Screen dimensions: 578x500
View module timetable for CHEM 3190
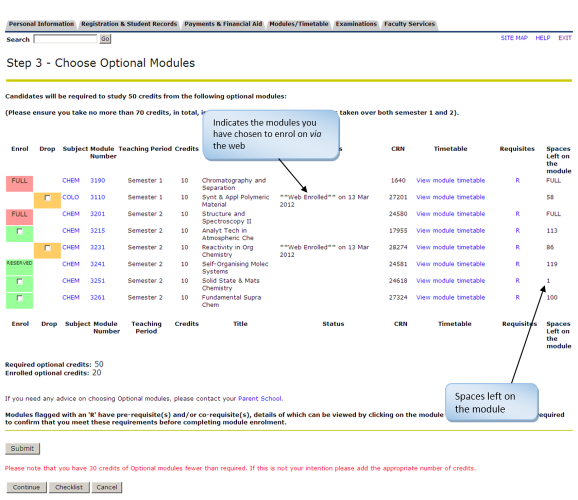(x=450, y=180)
